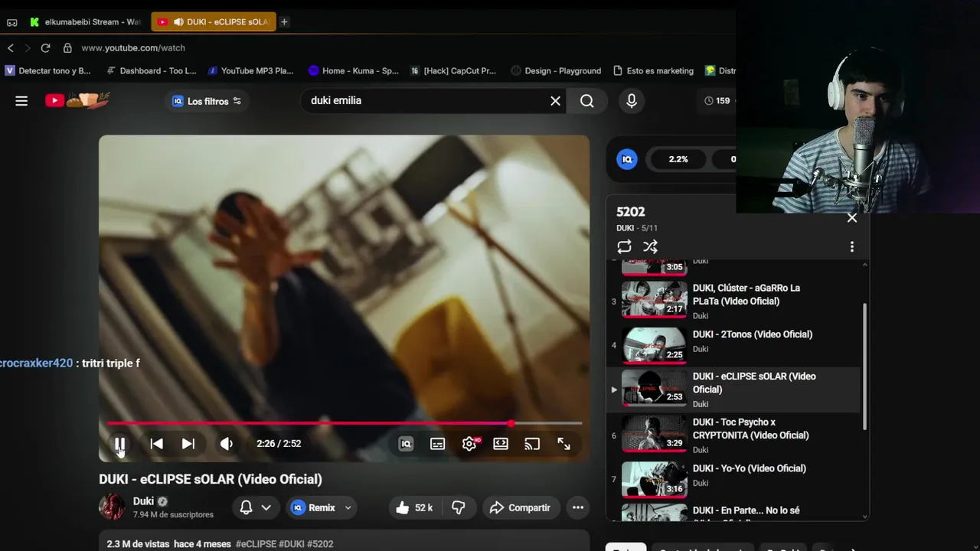The height and width of the screenshot is (551, 980).
Task: Seek on the red video progress bar
Action: tap(344, 423)
